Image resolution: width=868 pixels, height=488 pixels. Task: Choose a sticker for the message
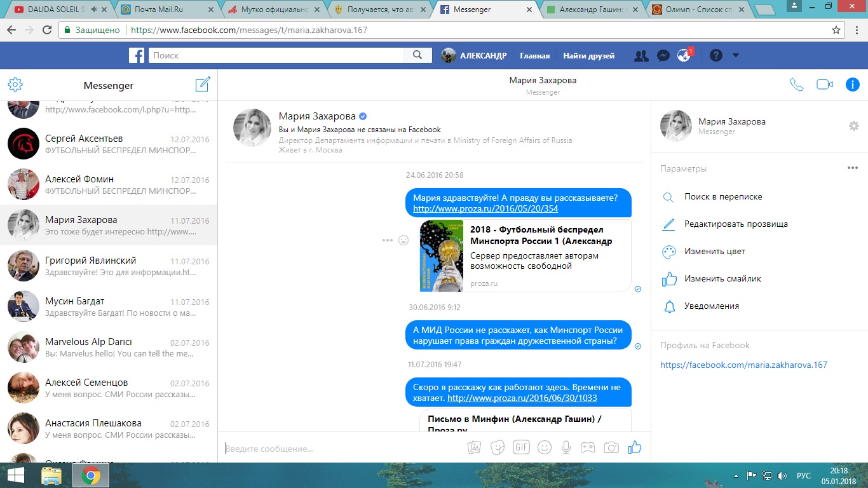(498, 447)
